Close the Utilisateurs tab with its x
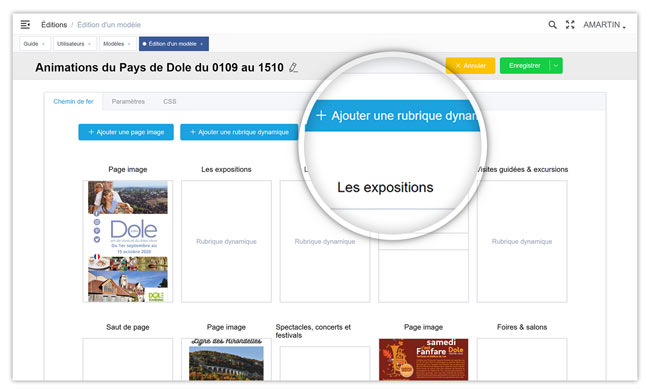This screenshot has width=650, height=390. 89,44
